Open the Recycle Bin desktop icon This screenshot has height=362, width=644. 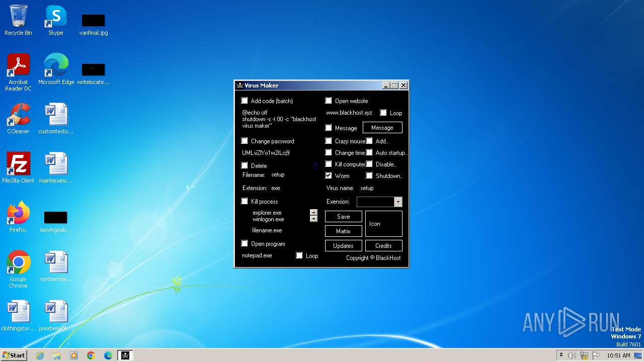(18, 20)
